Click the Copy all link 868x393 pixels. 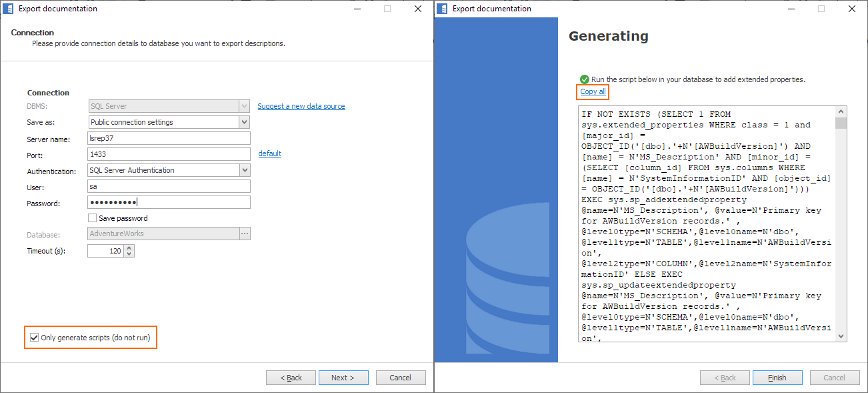pos(593,91)
